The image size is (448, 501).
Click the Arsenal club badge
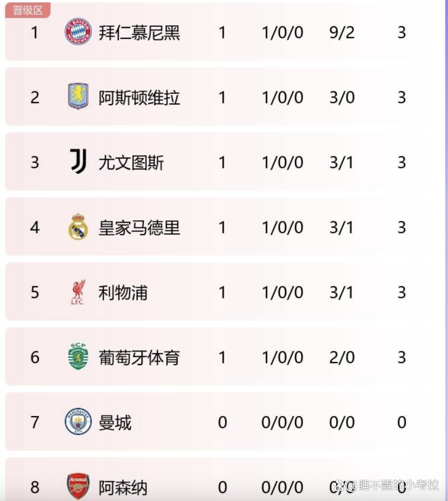click(78, 486)
